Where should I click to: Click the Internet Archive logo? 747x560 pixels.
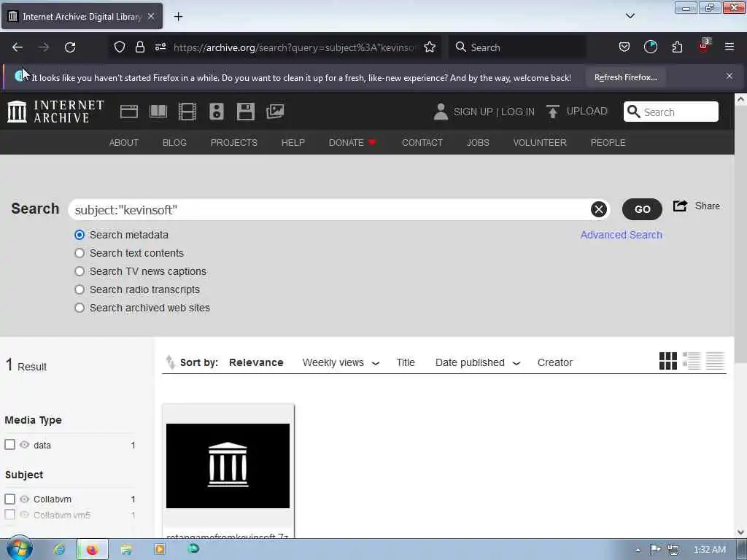coord(55,112)
